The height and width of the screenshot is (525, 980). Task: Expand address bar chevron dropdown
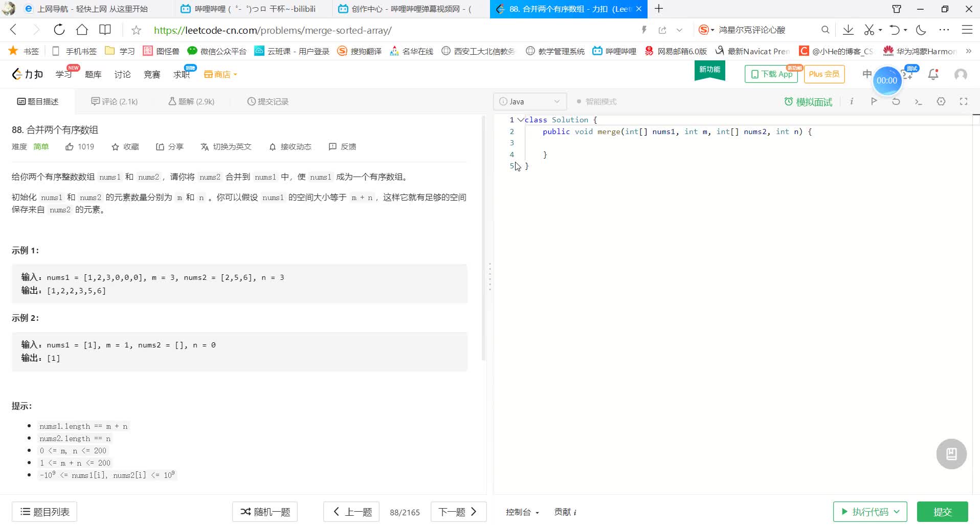click(x=679, y=30)
